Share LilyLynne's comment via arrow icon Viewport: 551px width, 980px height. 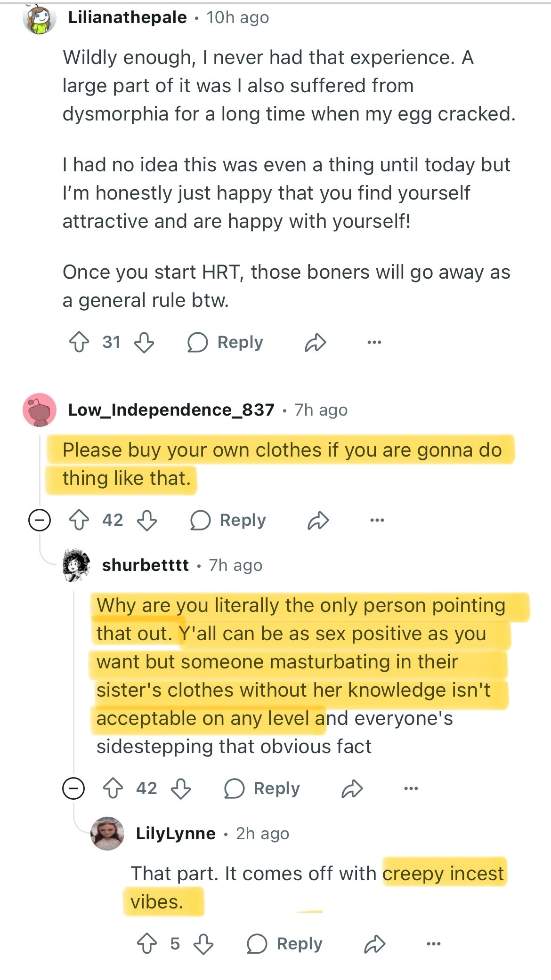[375, 944]
